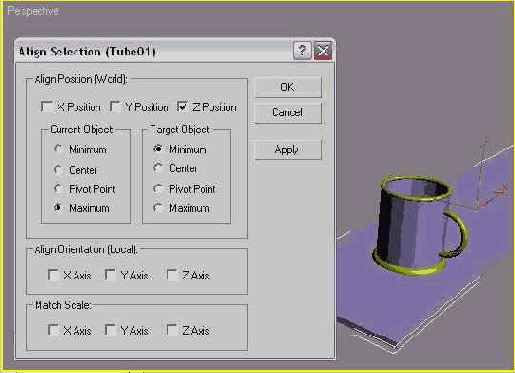Enable Align Orientation Z Axis checkbox
The width and height of the screenshot is (515, 373).
[172, 275]
